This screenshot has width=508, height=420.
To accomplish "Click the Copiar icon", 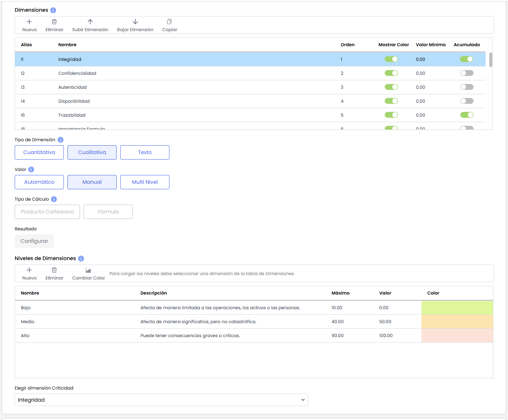I will click(x=169, y=22).
